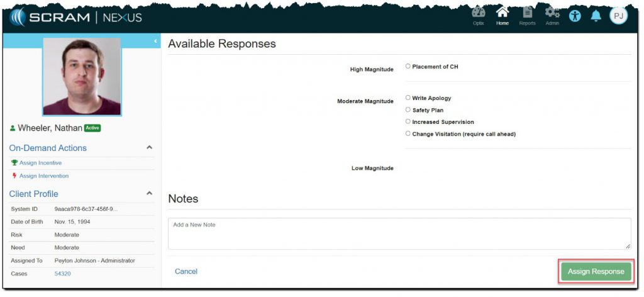Viewport: 644px width, 297px height.
Task: Open the Optix dashboard icon
Action: [x=479, y=14]
